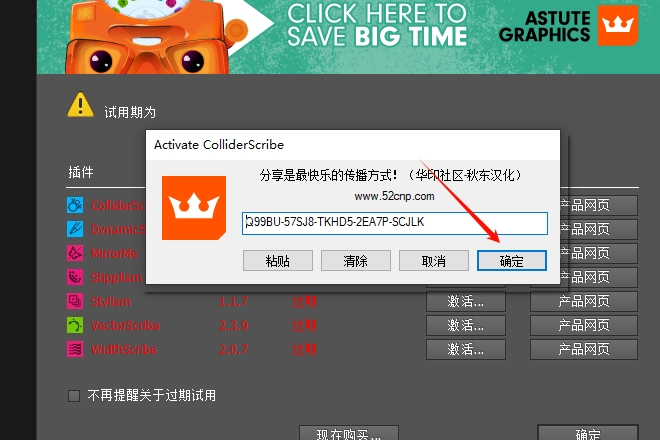Screen dimensions: 660x440
Task: Open 产品网页 for WidthScribe
Action: tap(584, 349)
